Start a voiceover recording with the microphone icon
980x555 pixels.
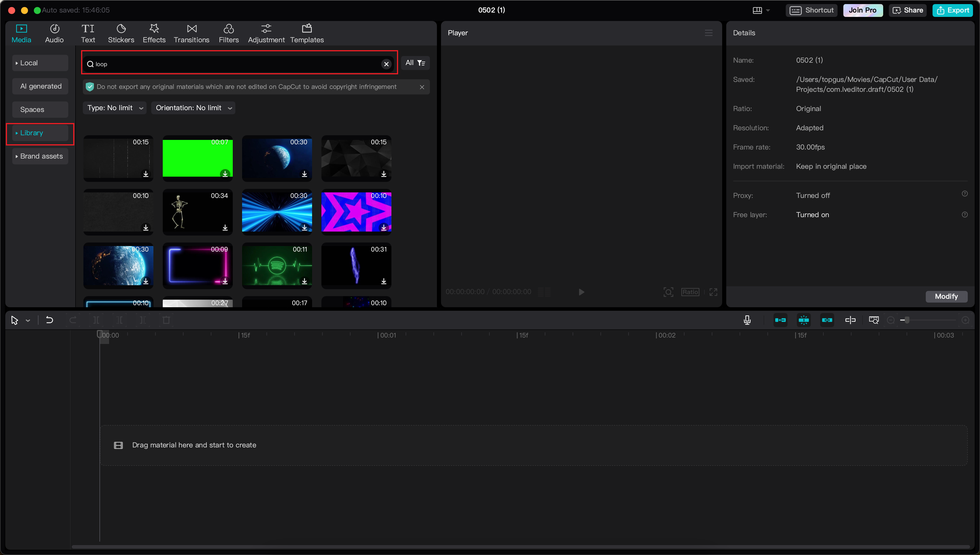click(747, 320)
